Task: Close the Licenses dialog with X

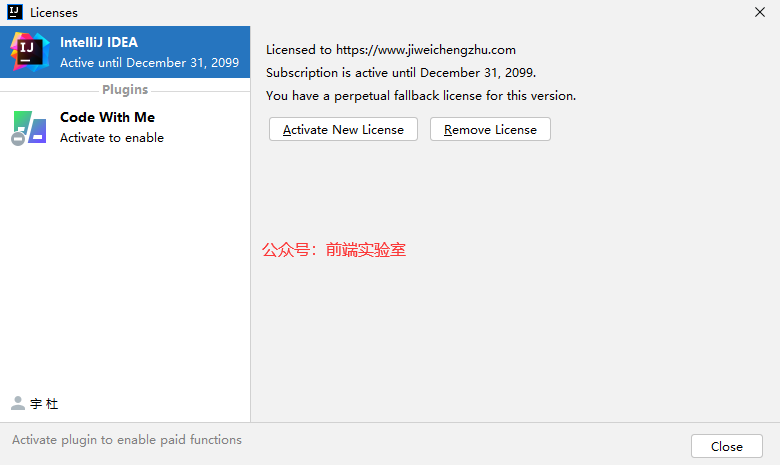Action: 760,12
